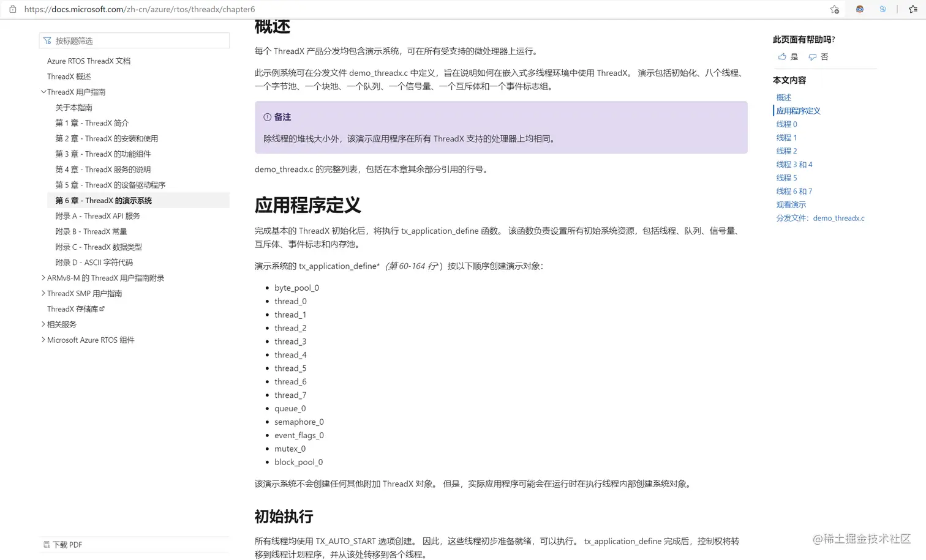
Task: Click the lock icon in address bar
Action: point(12,9)
